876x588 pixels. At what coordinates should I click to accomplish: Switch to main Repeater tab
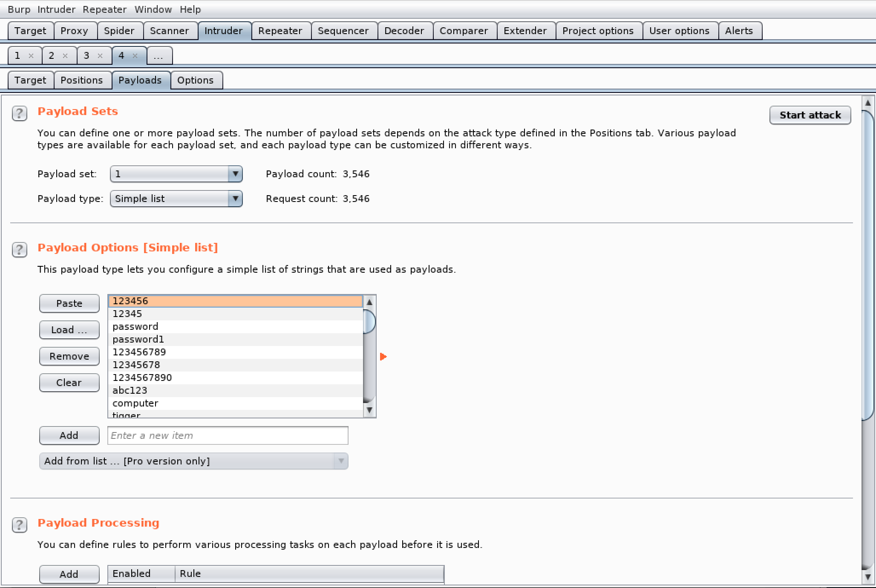(x=280, y=31)
